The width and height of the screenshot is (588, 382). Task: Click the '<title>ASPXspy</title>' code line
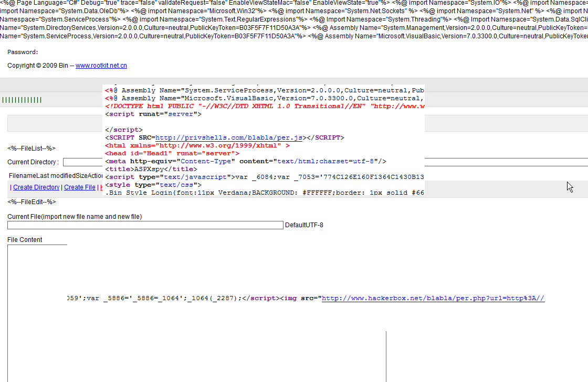(x=151, y=169)
